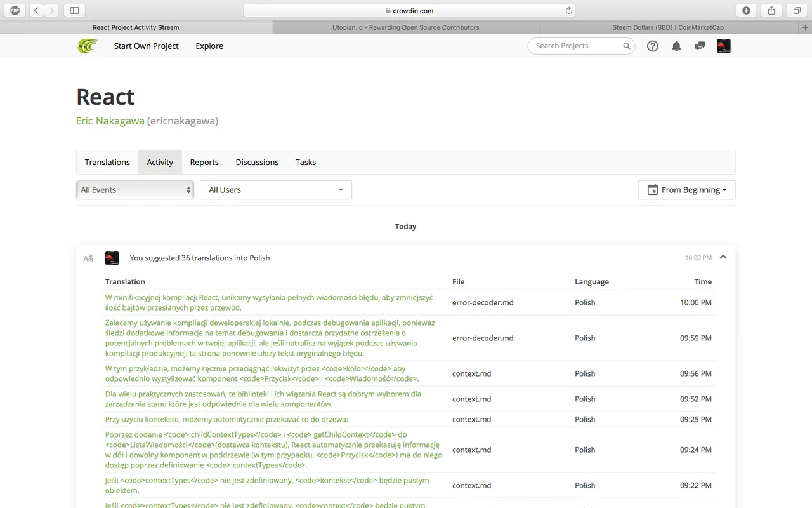Click the React project title
Image resolution: width=812 pixels, height=508 pixels.
pos(105,97)
